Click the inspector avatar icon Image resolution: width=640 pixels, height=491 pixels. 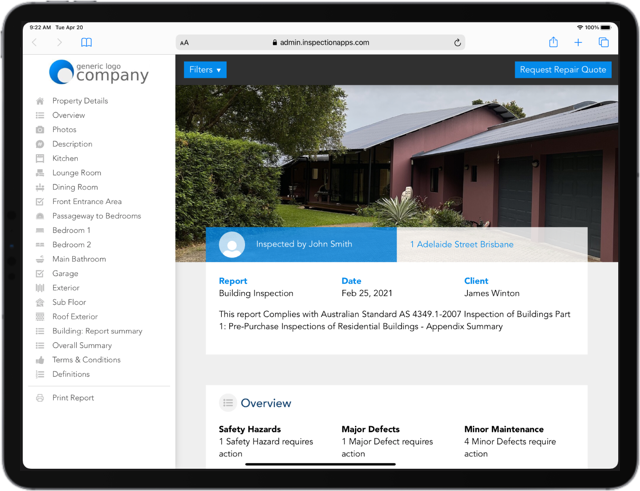[x=232, y=244]
